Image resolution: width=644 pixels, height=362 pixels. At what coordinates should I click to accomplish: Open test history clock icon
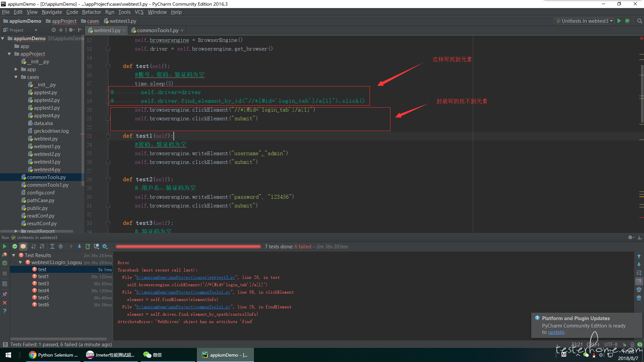pyautogui.click(x=97, y=246)
